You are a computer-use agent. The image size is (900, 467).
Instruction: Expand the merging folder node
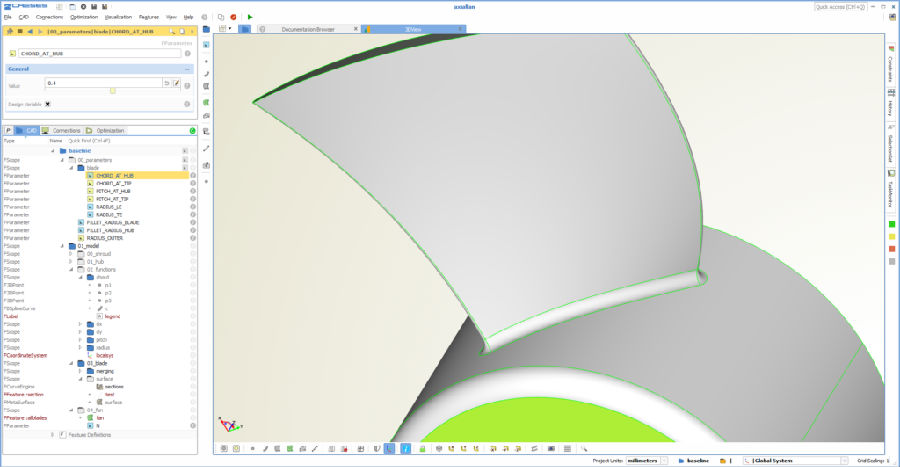click(80, 371)
